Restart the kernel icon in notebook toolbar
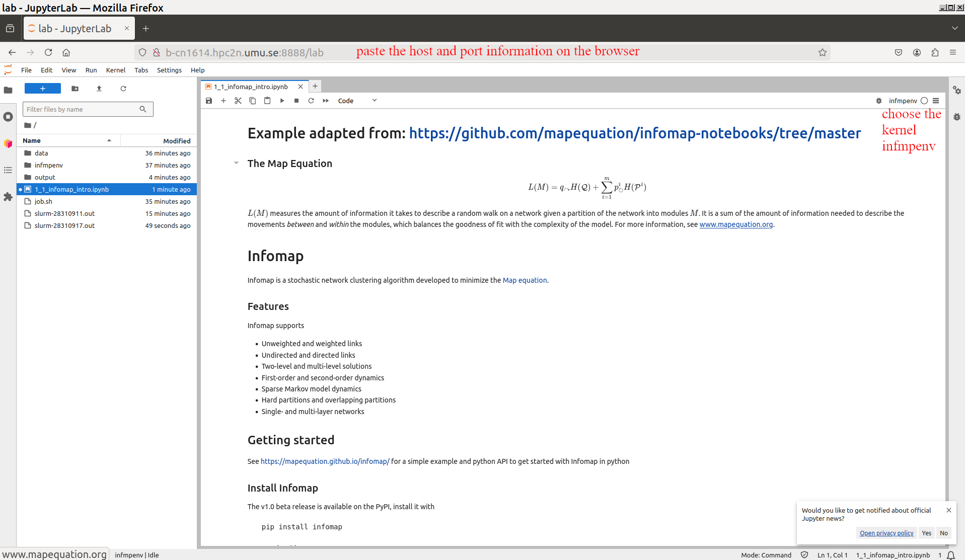The width and height of the screenshot is (965, 560). coord(311,101)
